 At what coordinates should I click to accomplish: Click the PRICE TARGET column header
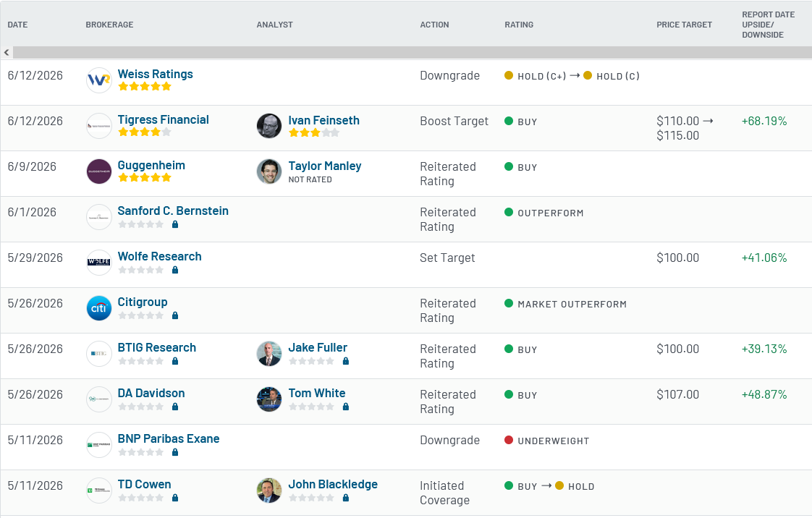pyautogui.click(x=684, y=25)
